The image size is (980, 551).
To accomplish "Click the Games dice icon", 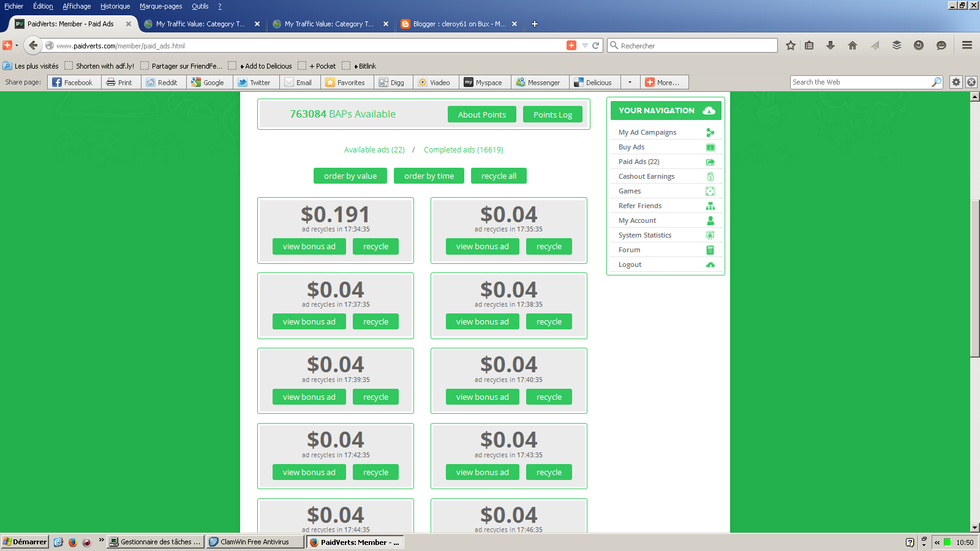I will point(710,191).
